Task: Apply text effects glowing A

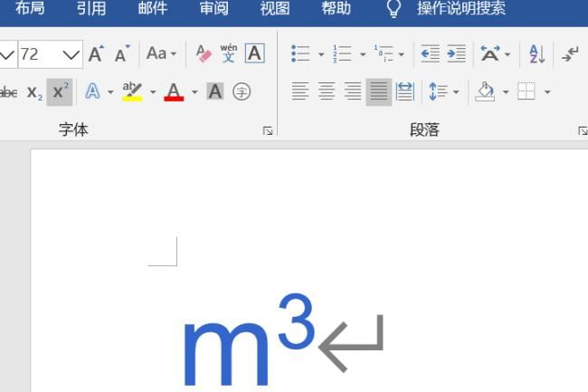Action: pyautogui.click(x=92, y=91)
